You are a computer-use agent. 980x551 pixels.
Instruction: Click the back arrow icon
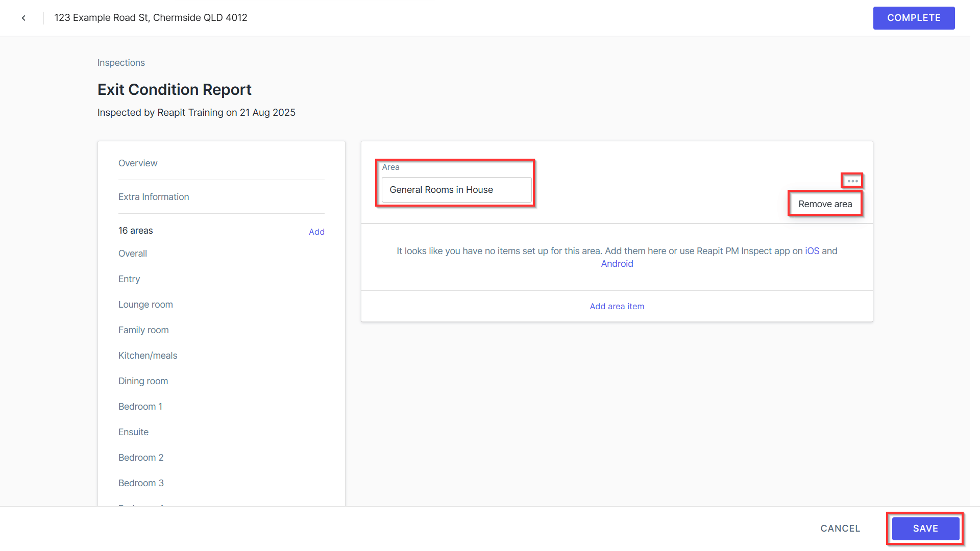pos(23,18)
